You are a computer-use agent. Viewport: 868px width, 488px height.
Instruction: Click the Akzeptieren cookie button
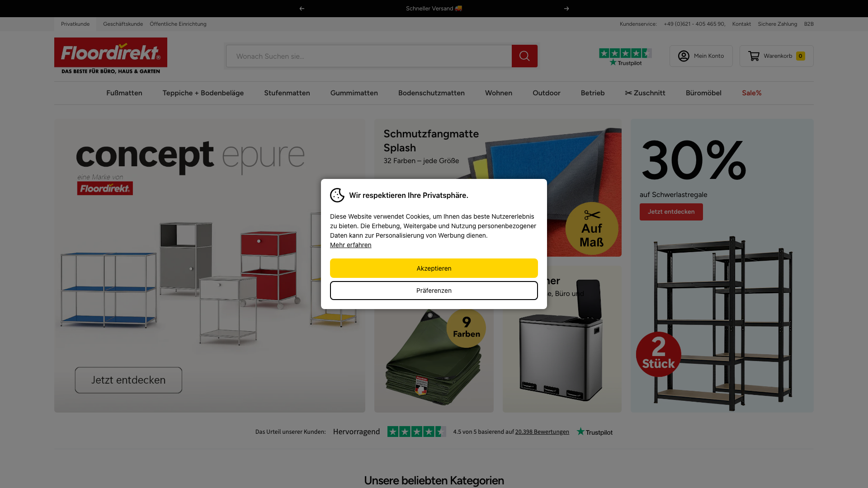click(434, 268)
